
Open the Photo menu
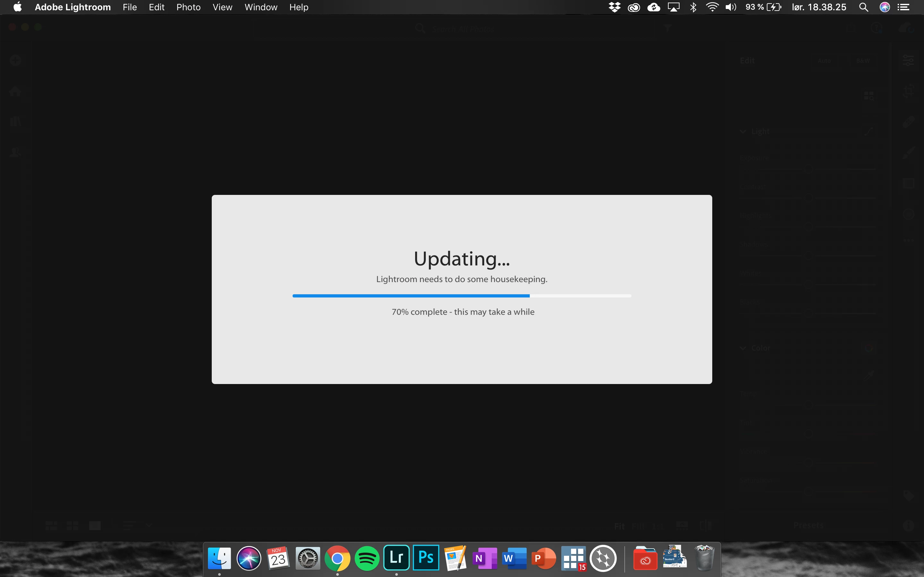[188, 7]
